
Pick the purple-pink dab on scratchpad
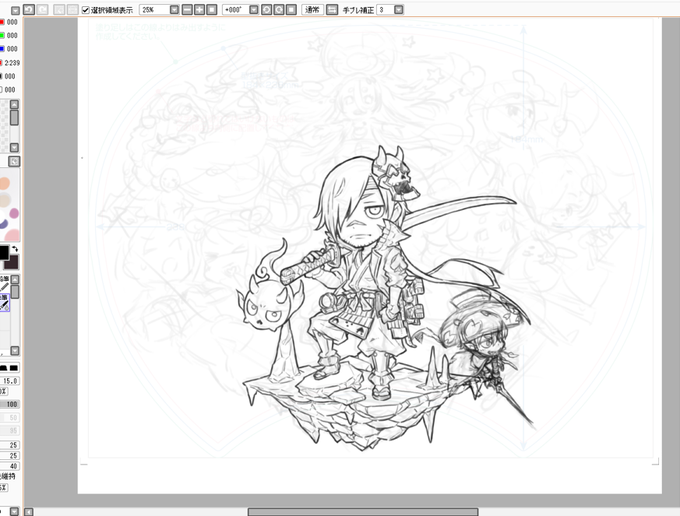point(14,213)
